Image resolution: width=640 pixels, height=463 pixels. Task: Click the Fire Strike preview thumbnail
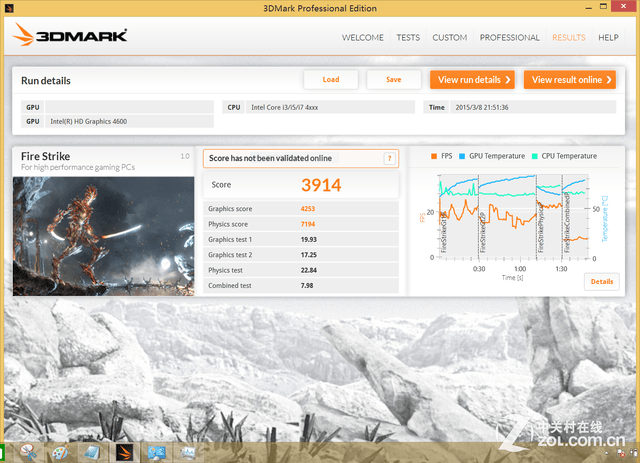point(103,236)
